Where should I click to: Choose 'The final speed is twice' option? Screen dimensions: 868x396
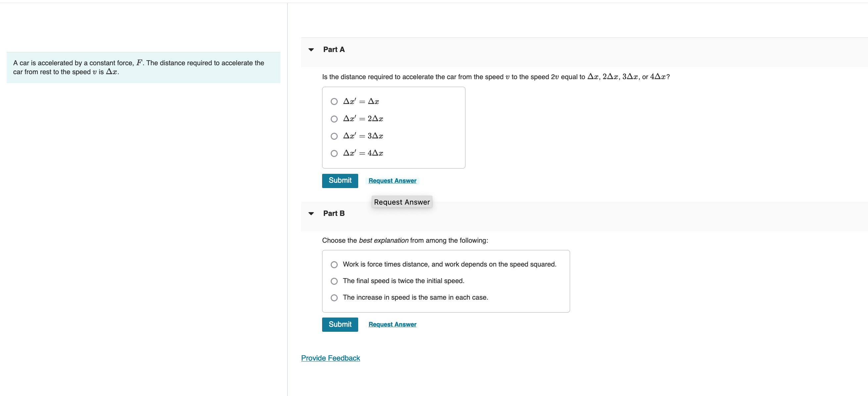(334, 281)
